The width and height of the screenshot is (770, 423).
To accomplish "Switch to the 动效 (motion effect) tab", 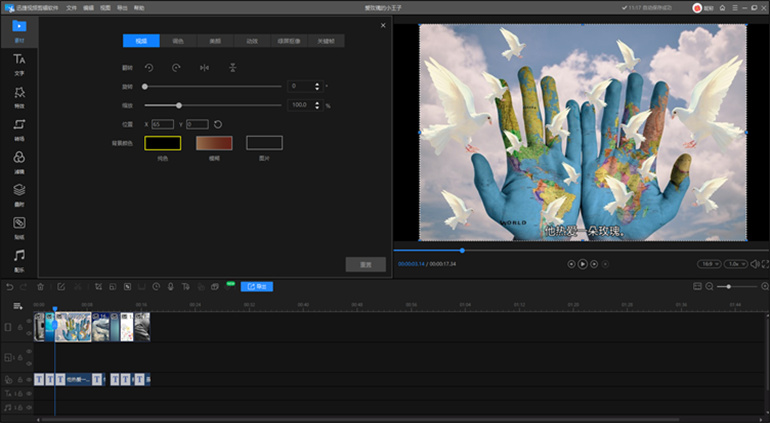I will (x=252, y=41).
